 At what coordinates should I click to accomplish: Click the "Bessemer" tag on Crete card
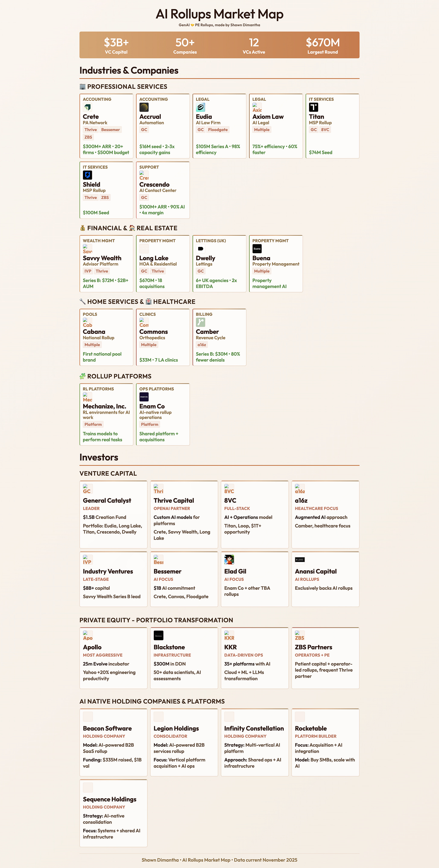pos(110,130)
